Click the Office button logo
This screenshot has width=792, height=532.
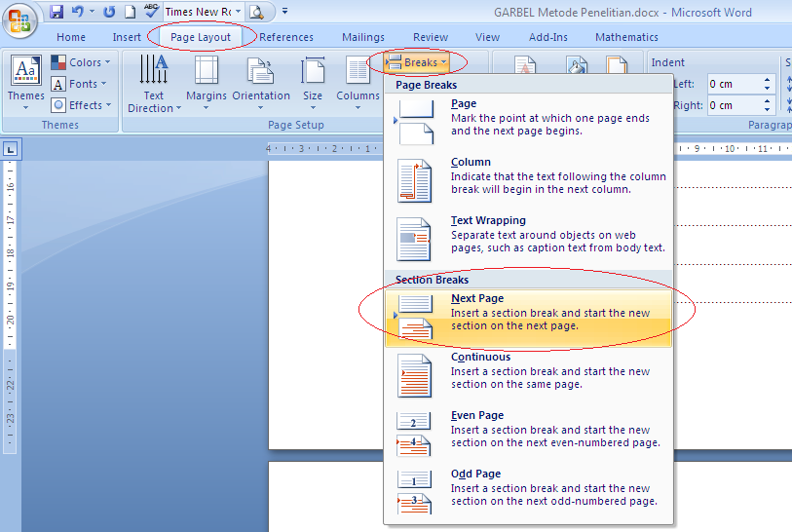pyautogui.click(x=19, y=21)
